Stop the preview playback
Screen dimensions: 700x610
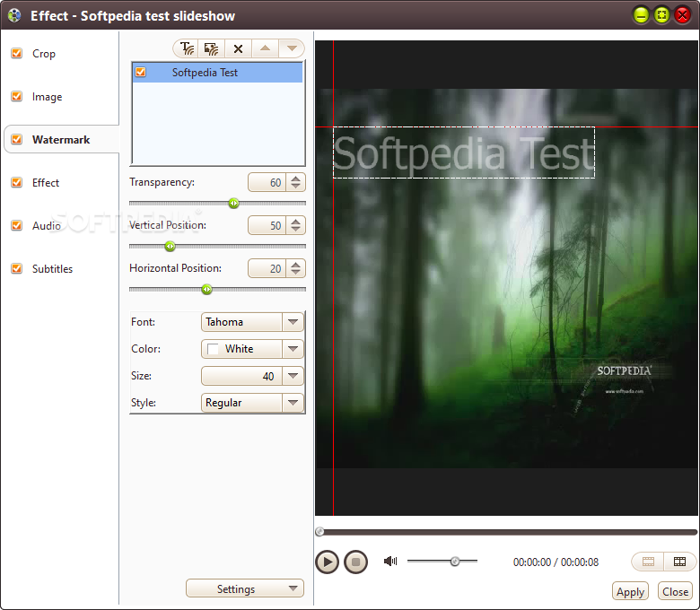[355, 562]
